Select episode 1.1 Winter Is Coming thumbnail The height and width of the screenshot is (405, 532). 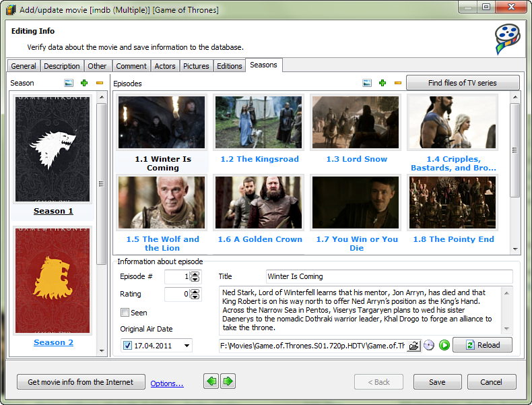(162, 122)
